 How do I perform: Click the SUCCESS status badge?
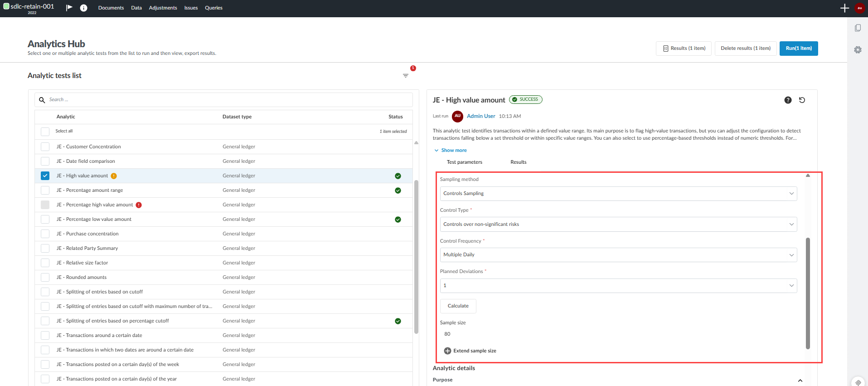point(526,99)
